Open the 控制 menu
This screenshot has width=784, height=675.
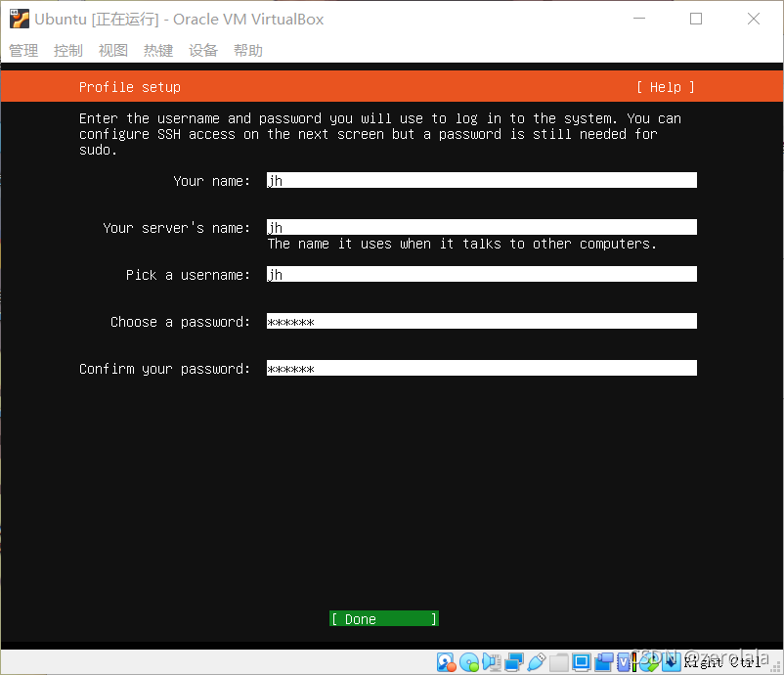(x=68, y=51)
